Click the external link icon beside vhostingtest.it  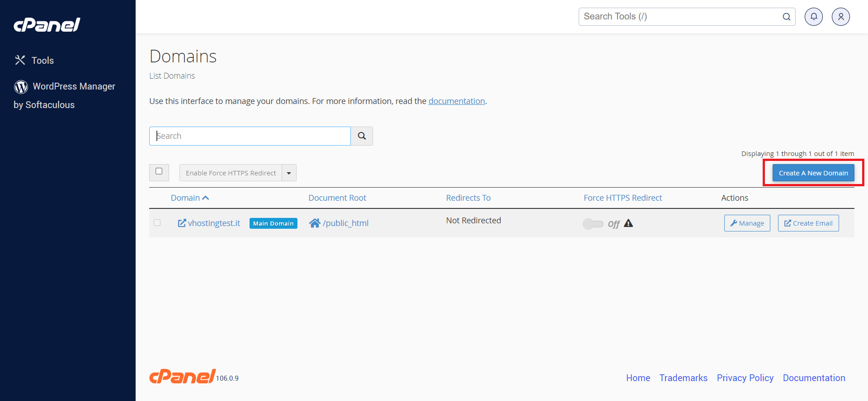click(x=182, y=223)
